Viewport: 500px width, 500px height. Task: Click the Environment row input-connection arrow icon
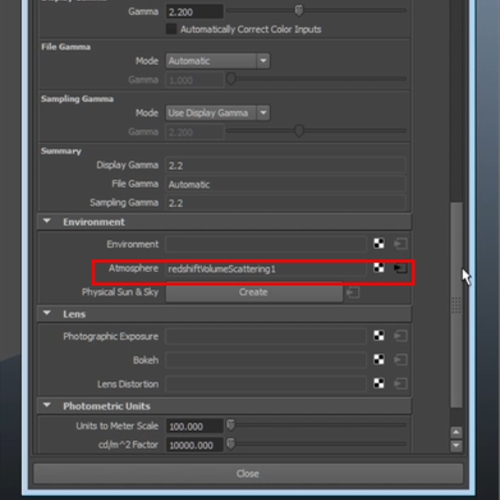point(400,244)
